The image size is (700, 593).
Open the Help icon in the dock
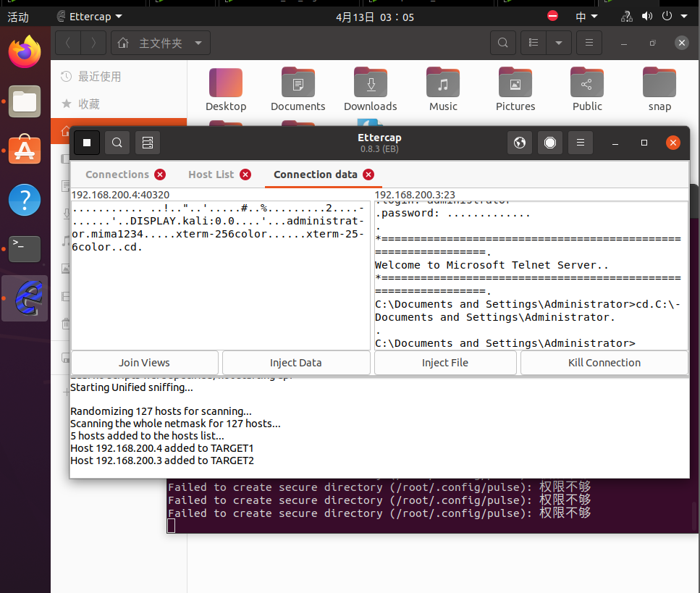coord(25,200)
